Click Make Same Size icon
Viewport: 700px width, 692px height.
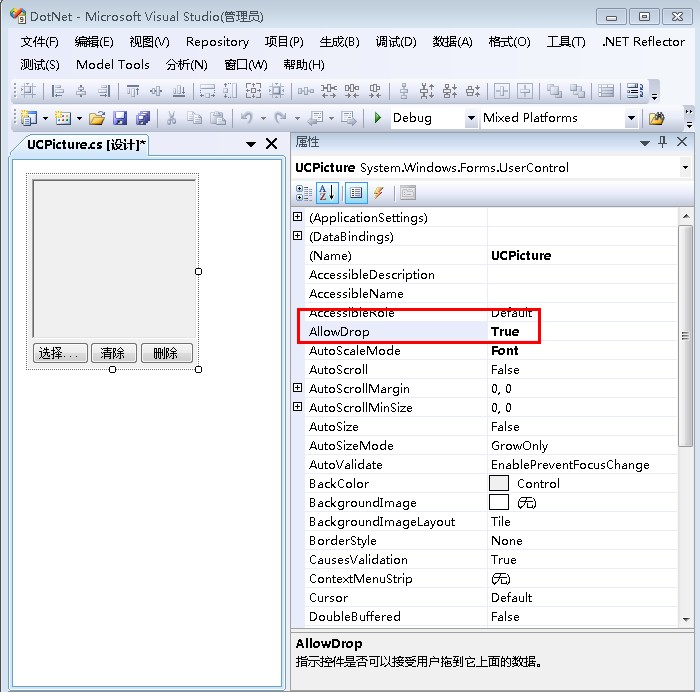[254, 91]
